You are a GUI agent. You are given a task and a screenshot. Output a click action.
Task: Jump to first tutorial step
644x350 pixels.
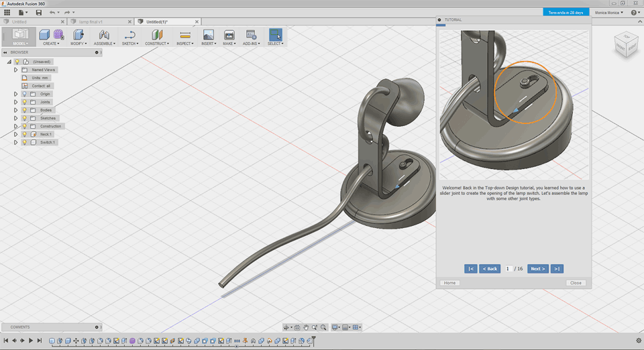pos(471,269)
